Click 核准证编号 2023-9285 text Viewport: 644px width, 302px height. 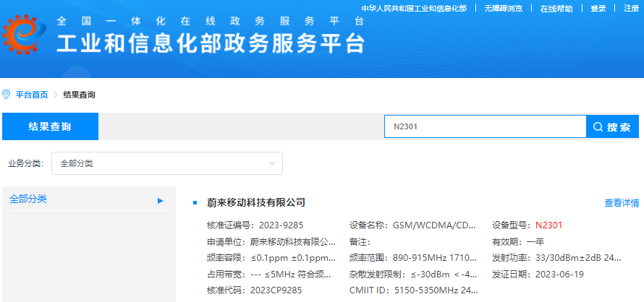click(x=255, y=225)
